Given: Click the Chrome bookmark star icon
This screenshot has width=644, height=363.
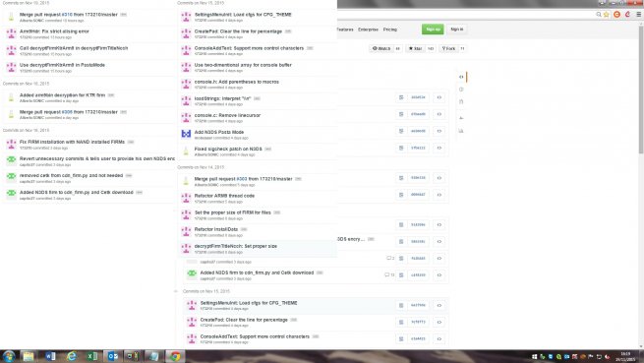Looking at the screenshot, I should [607, 15].
